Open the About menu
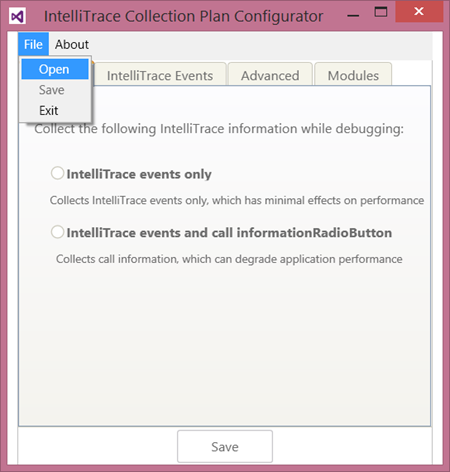 click(72, 44)
